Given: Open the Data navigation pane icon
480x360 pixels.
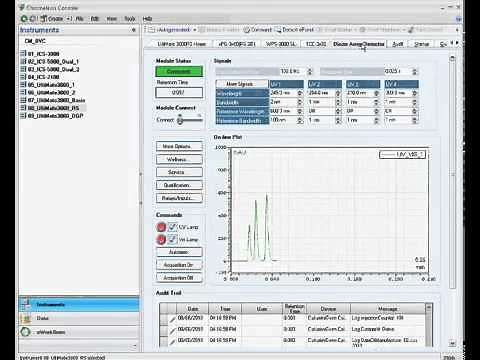Looking at the screenshot, I should (x=26, y=318).
